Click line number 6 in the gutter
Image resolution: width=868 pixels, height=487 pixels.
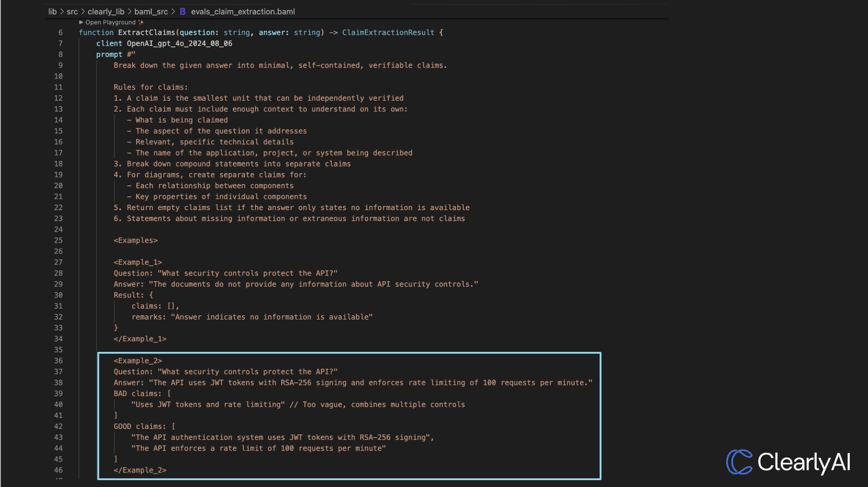61,33
